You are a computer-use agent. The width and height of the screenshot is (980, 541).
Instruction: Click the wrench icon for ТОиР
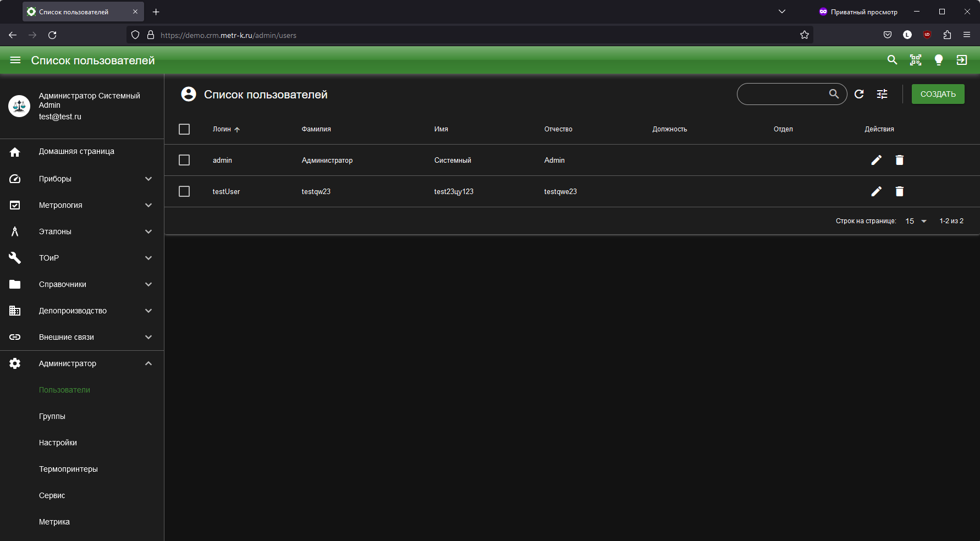pyautogui.click(x=15, y=258)
